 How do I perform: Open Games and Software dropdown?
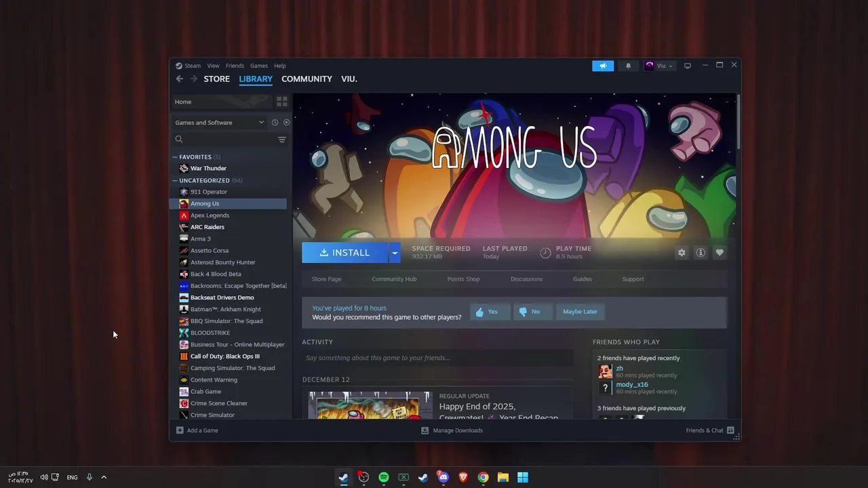[219, 123]
